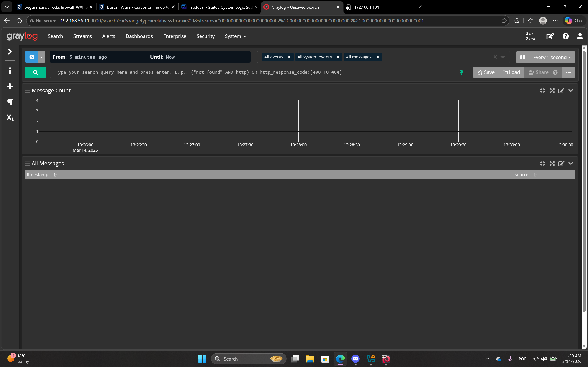Open Every 1 second refresh interval dropdown

(x=551, y=57)
